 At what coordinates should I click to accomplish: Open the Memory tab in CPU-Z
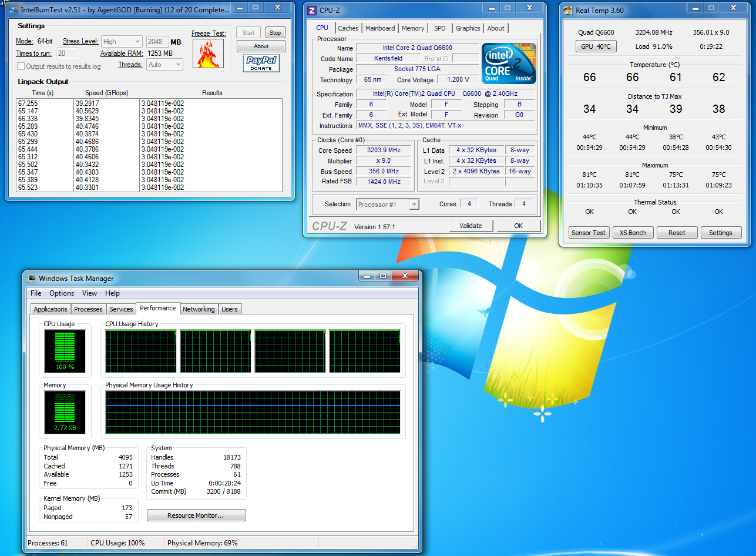413,28
